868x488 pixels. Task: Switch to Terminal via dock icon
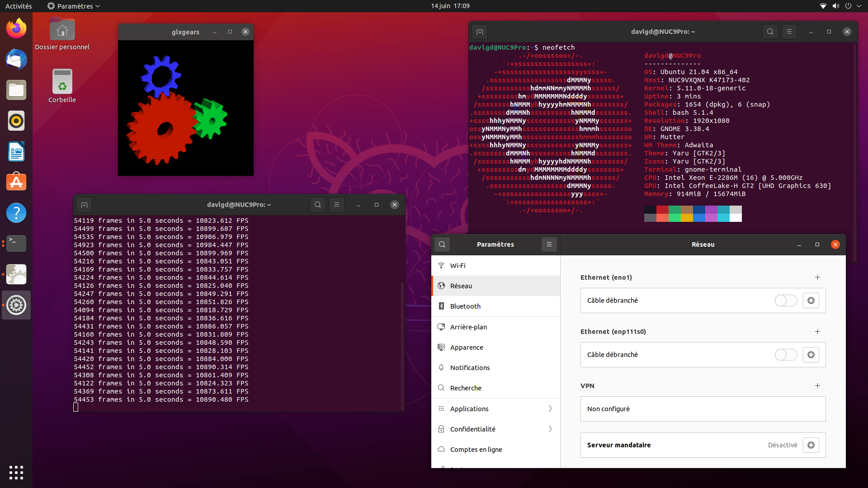[16, 244]
